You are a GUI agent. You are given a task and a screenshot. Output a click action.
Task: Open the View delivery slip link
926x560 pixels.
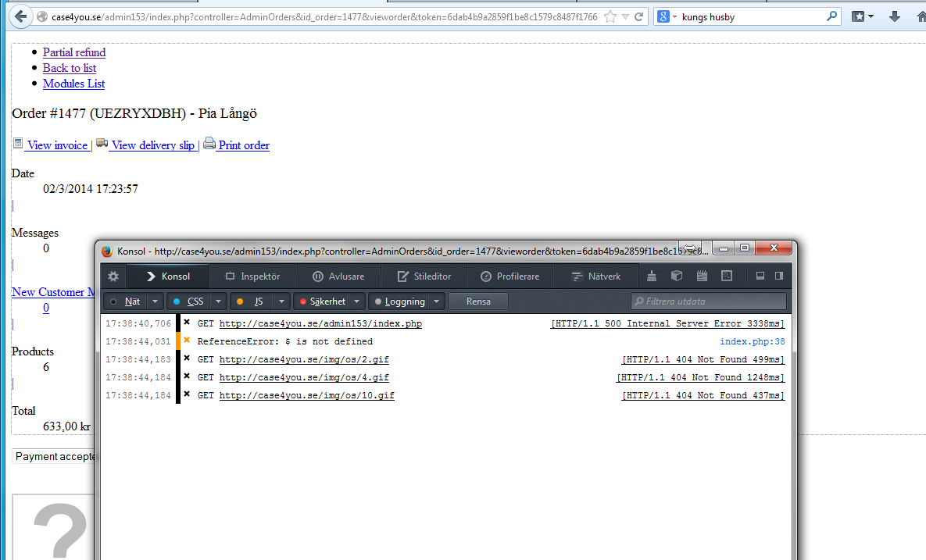(153, 145)
